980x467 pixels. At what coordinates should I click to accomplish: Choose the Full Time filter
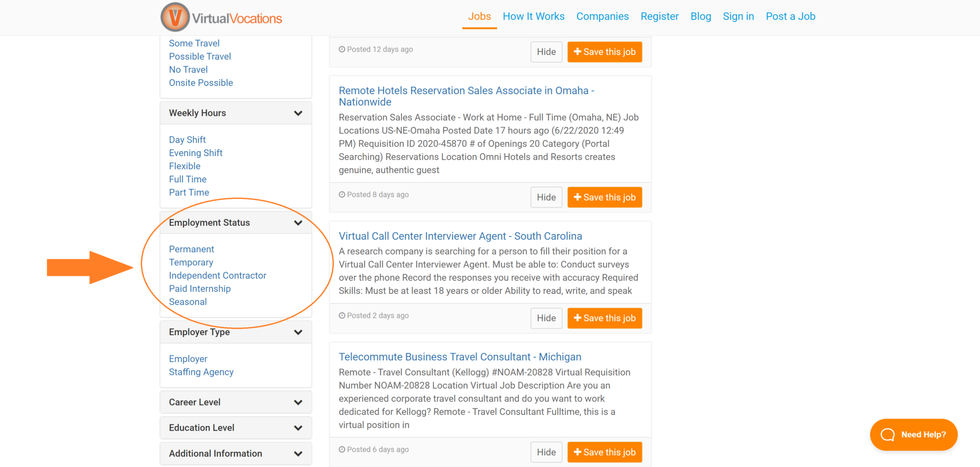pyautogui.click(x=188, y=179)
